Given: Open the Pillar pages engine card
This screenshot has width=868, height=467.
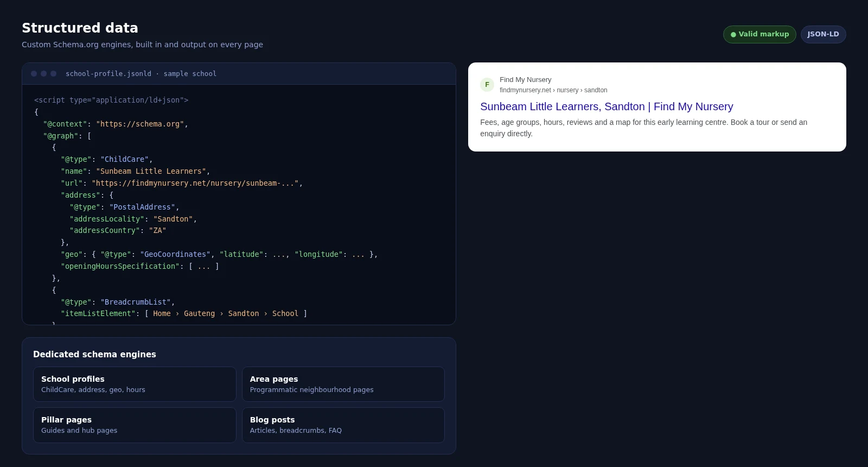Looking at the screenshot, I should [135, 425].
